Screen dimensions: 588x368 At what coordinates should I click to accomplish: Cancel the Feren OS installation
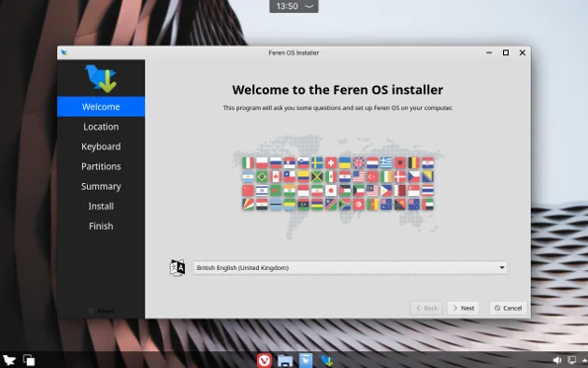tap(508, 308)
